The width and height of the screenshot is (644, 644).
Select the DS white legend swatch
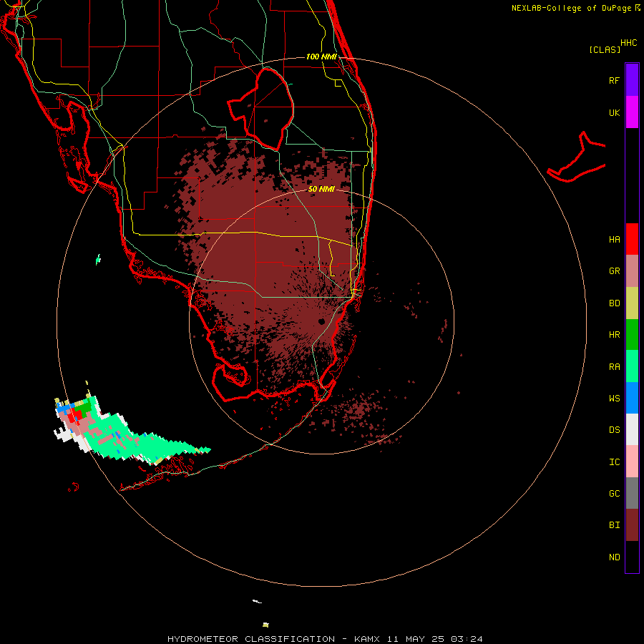[632, 429]
